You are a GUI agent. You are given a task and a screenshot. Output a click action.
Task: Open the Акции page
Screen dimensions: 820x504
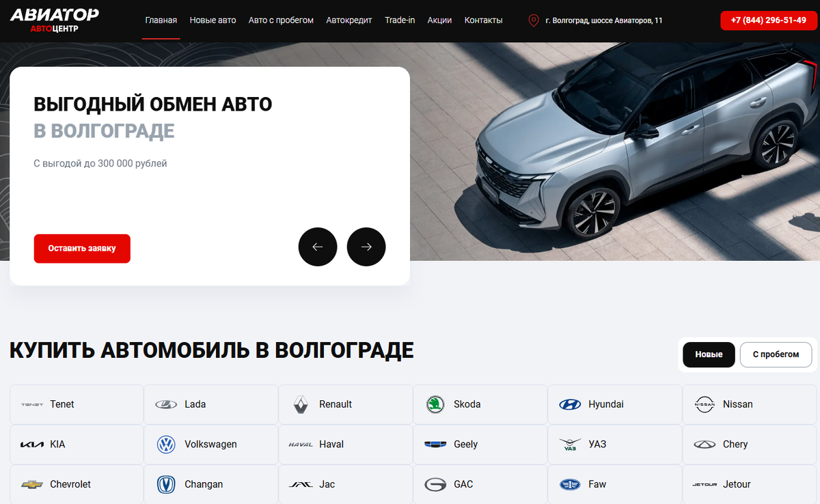click(439, 20)
